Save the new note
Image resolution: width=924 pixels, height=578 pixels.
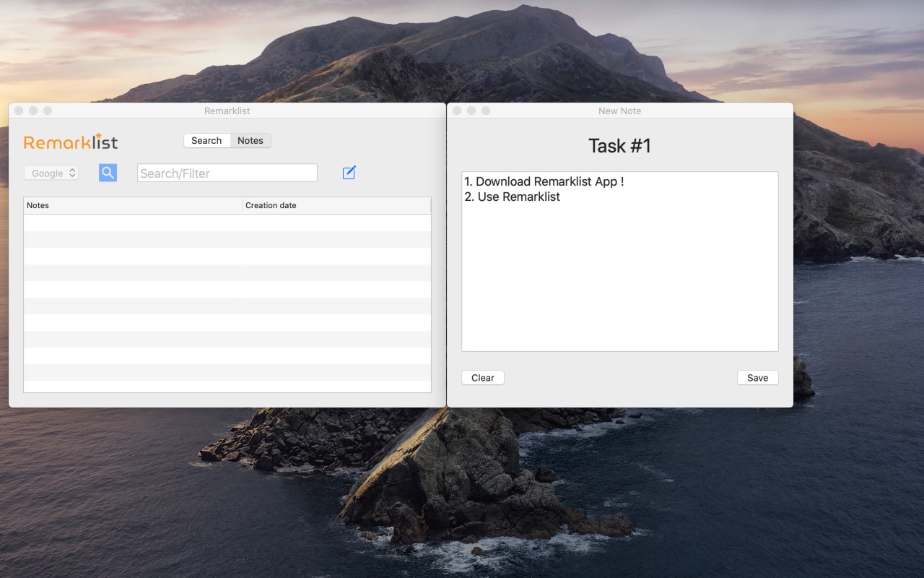pos(758,378)
